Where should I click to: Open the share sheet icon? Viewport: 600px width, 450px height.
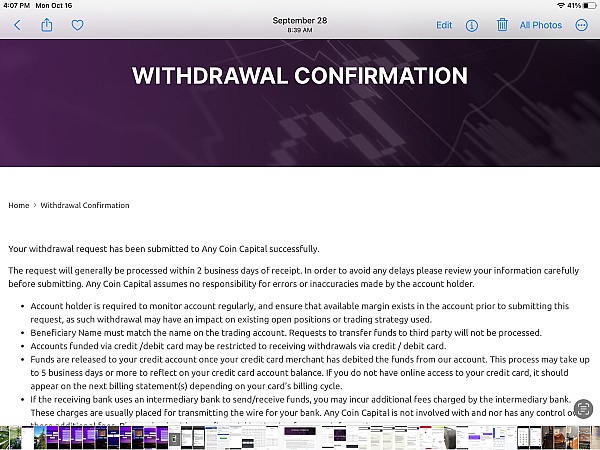(47, 25)
